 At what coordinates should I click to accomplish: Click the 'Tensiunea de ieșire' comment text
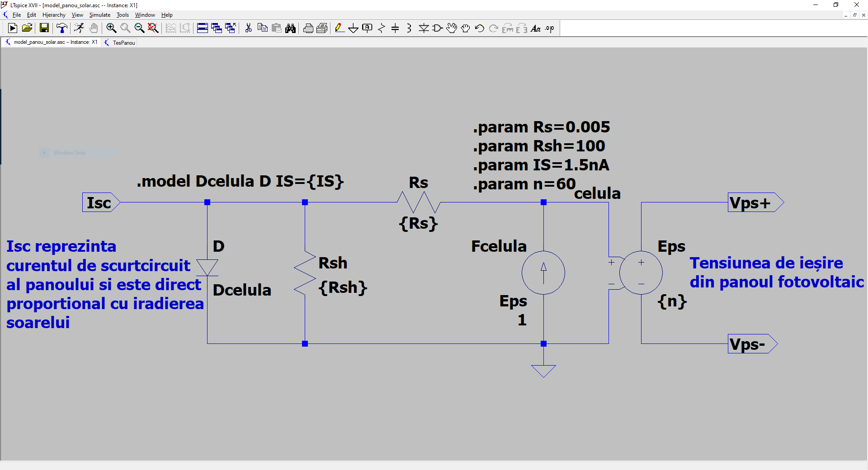[766, 263]
